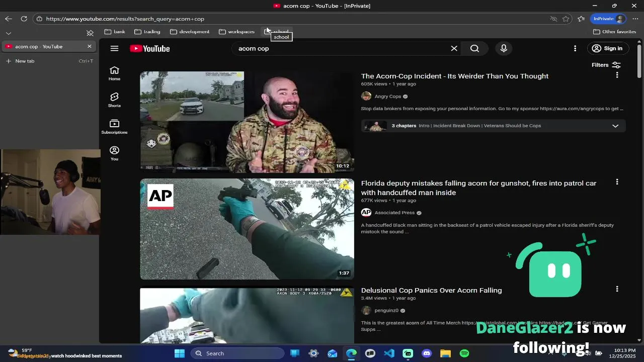Open 'Florida deputy mistakes falling acorn' title
Image resolution: width=644 pixels, height=362 pixels.
coord(478,188)
